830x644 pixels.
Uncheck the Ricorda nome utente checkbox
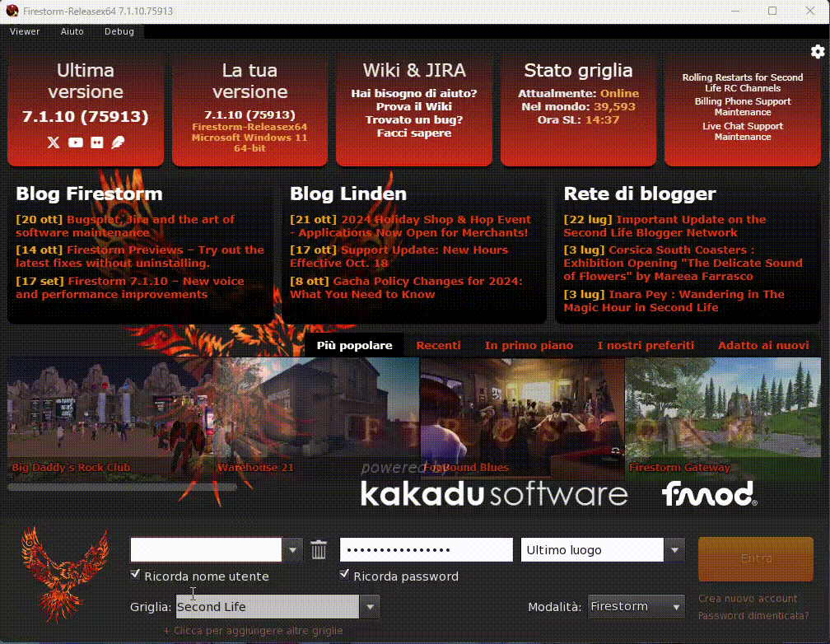136,574
